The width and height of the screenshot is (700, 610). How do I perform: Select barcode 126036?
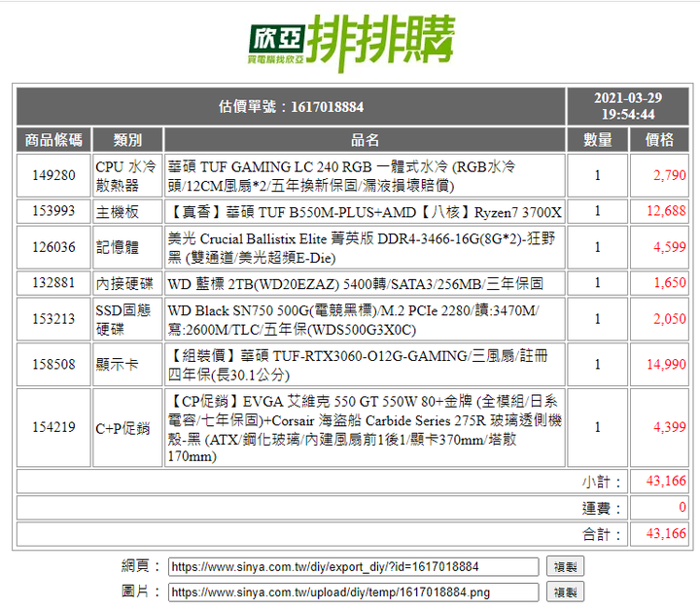tap(53, 247)
